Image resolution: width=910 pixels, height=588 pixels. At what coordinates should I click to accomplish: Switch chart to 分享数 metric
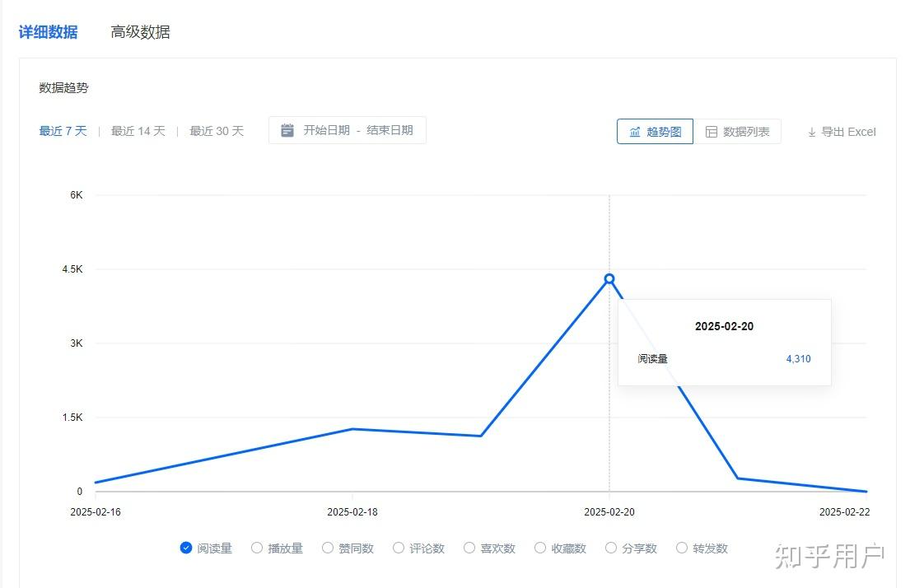tap(611, 548)
